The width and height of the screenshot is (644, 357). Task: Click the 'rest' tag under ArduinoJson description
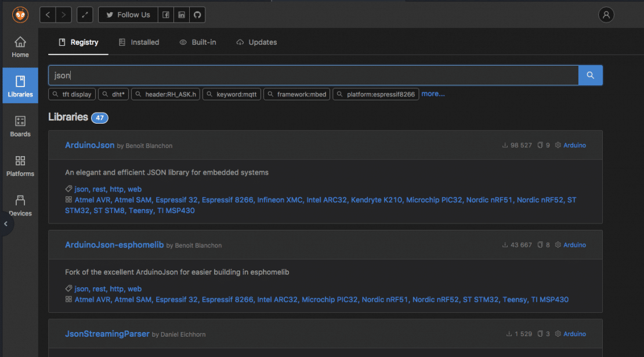99,189
